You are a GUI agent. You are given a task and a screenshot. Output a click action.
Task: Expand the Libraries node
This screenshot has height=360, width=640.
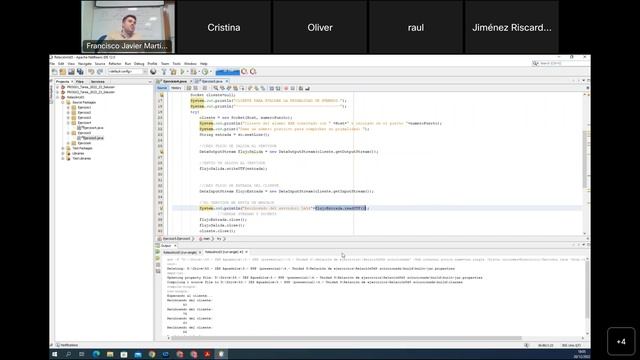click(x=63, y=153)
